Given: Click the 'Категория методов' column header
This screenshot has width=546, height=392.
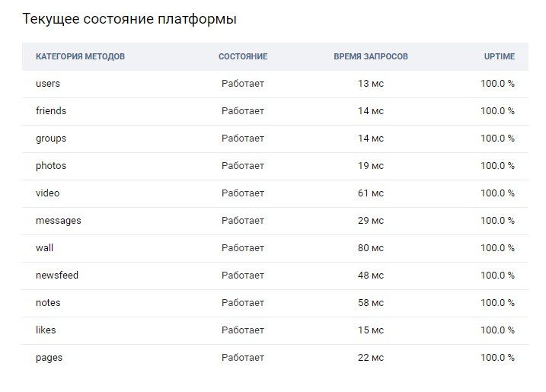Looking at the screenshot, I should pos(80,56).
